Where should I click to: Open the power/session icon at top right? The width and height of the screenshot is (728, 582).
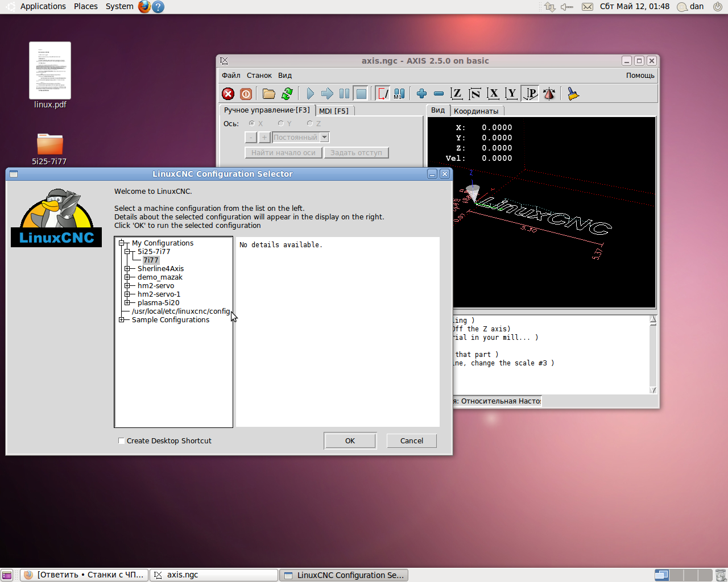[x=718, y=7]
